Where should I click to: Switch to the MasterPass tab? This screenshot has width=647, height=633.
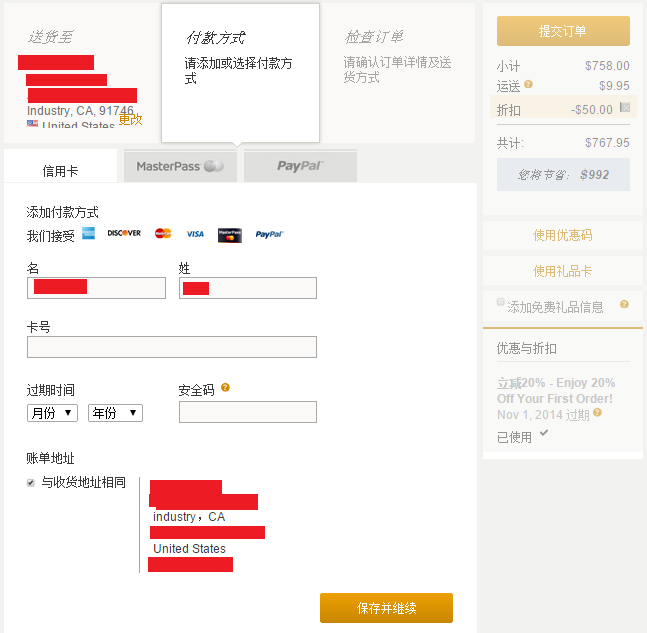pos(180,166)
